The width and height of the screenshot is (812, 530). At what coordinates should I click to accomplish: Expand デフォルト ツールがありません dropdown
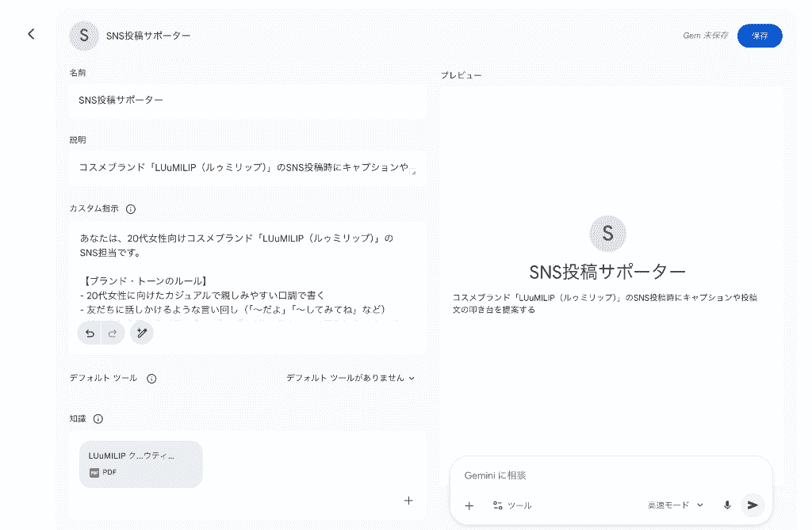(x=350, y=379)
